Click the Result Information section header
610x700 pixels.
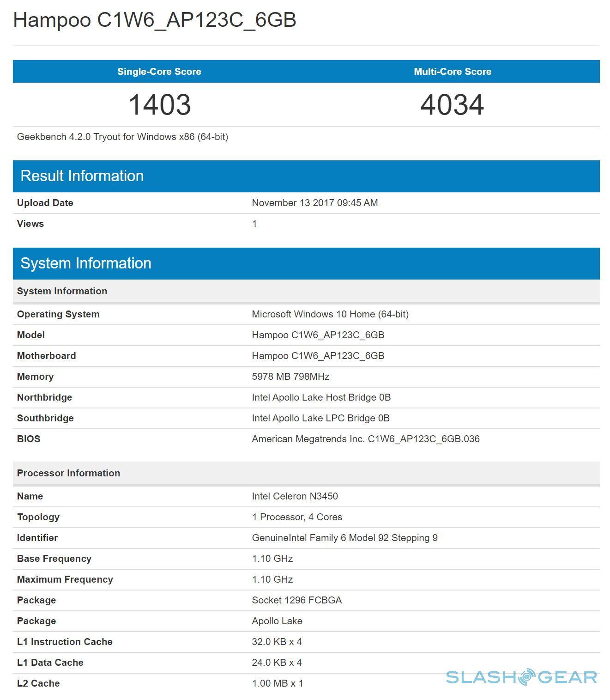point(82,176)
